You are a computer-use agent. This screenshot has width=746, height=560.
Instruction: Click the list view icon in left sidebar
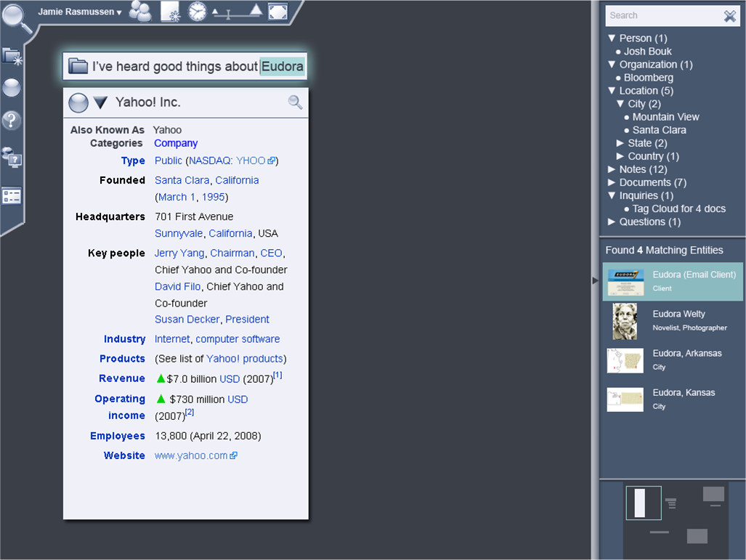12,196
